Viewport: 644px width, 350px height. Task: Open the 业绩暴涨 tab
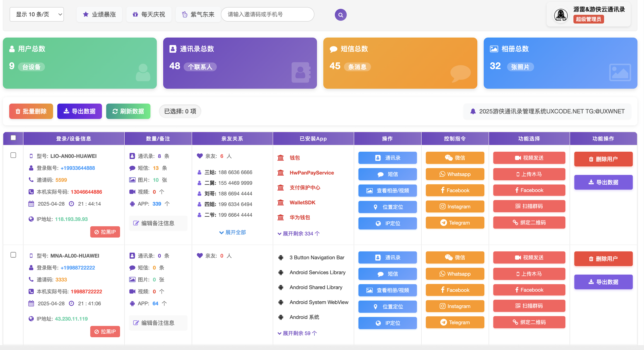tap(99, 14)
